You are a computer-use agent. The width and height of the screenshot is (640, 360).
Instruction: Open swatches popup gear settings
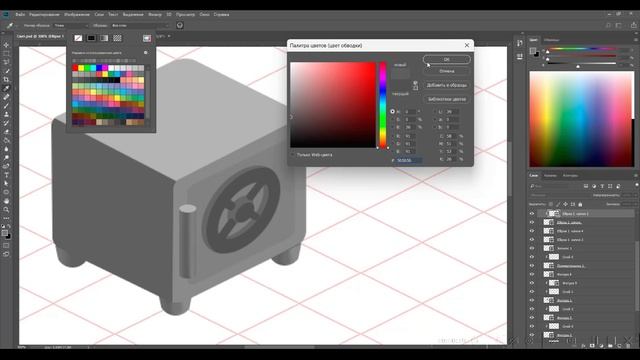pos(146,53)
